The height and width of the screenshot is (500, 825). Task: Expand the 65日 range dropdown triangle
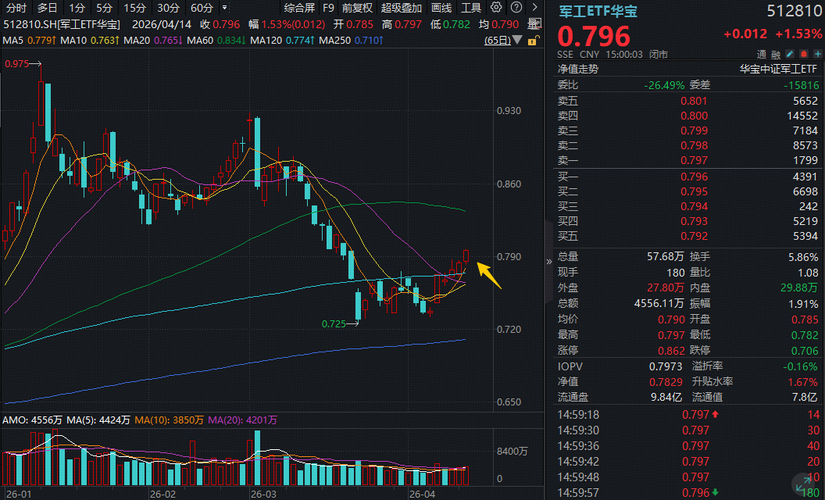[x=517, y=40]
